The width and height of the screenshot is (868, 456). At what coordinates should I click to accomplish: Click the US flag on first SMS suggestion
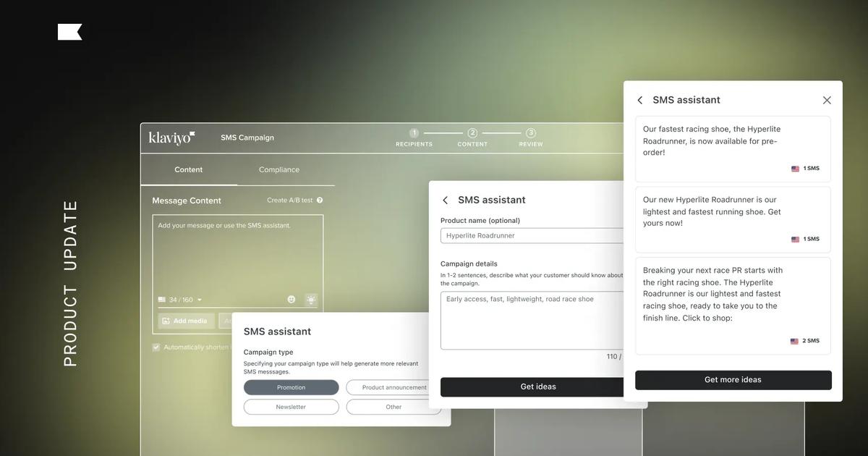[796, 169]
